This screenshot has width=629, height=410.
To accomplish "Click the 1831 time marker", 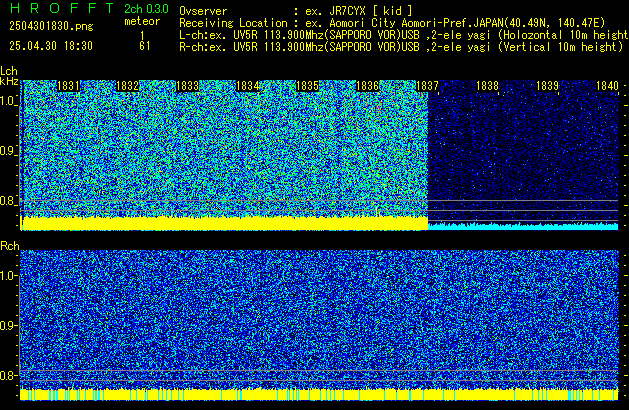I will pyautogui.click(x=69, y=86).
